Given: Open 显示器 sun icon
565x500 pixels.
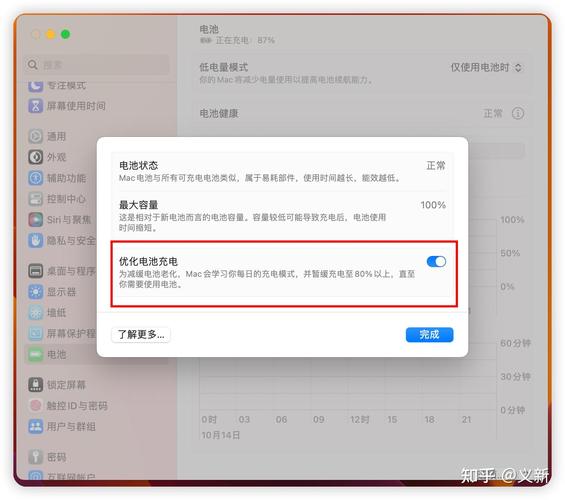Looking at the screenshot, I should click(36, 292).
